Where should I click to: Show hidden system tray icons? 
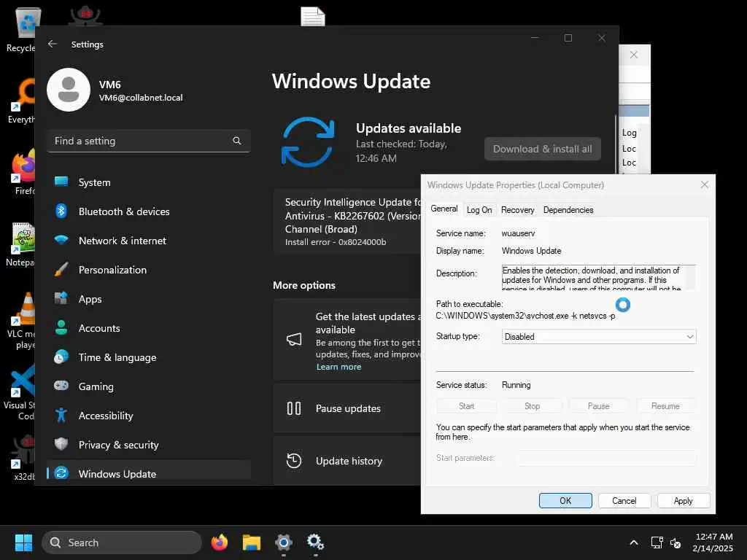tap(634, 542)
